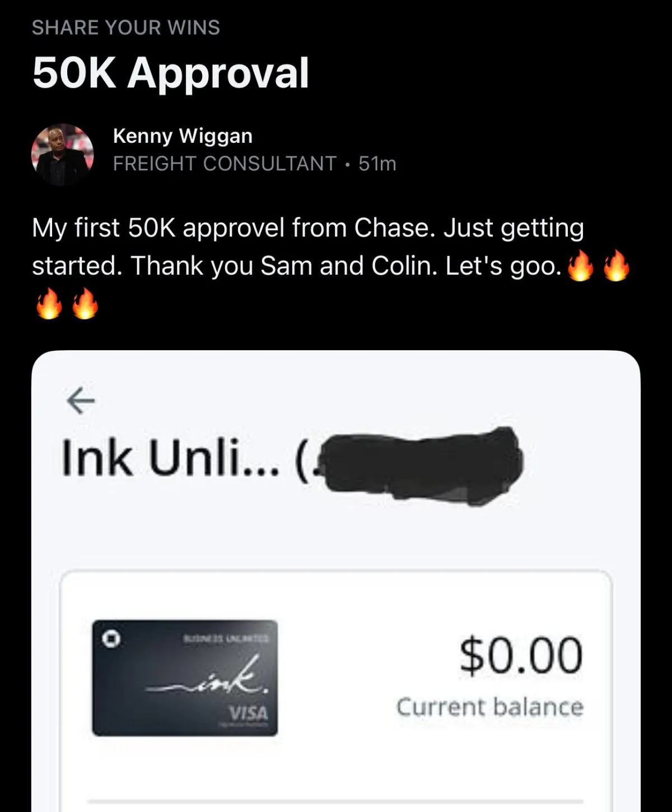Click the last fire emoji on second row
Screen dimensions: 672x812
pos(85,303)
